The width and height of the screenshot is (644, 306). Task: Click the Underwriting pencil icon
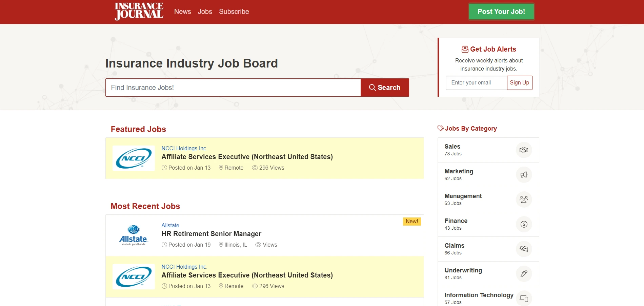tap(524, 274)
